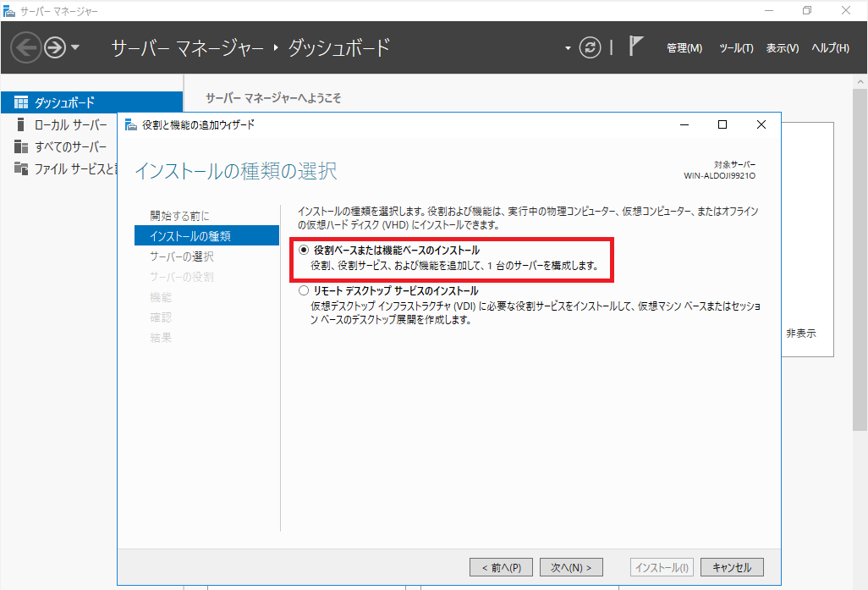Click the ダッシュボード breadcrumb title in header

338,48
